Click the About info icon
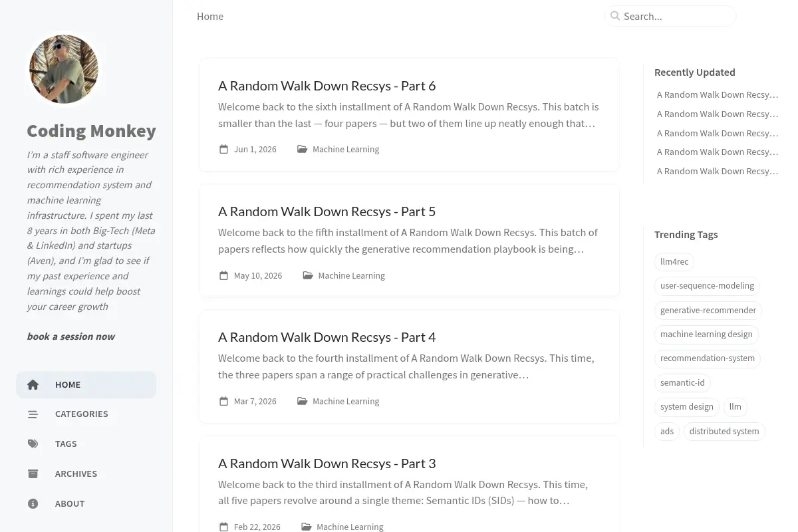 click(x=33, y=503)
